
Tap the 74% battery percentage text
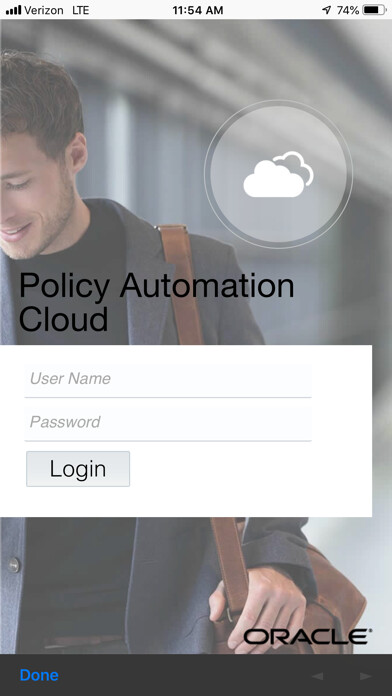click(348, 10)
